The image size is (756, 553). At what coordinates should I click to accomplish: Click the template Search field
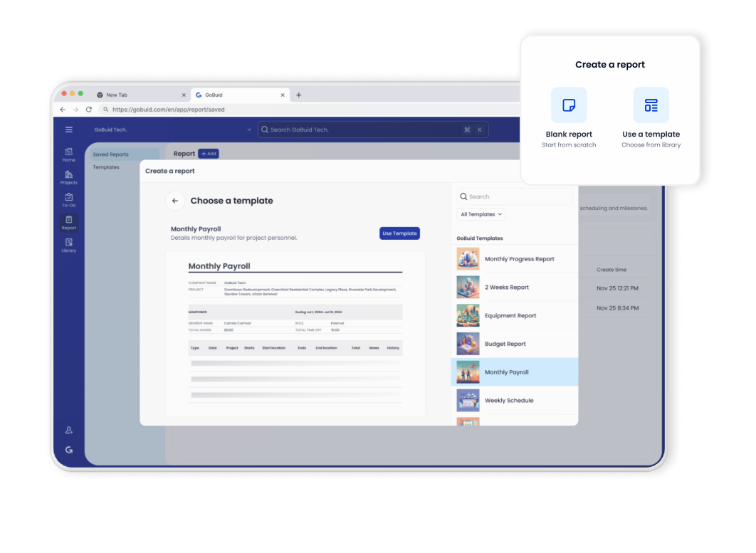pyautogui.click(x=514, y=196)
